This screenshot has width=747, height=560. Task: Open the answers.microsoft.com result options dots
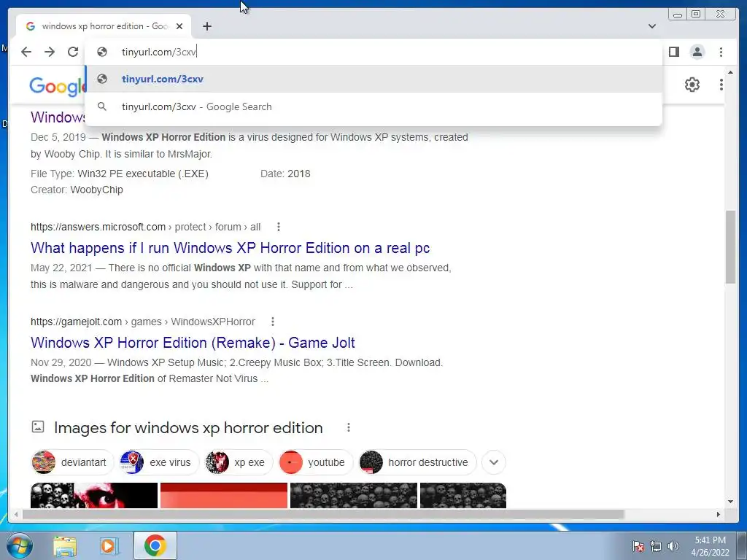tap(279, 227)
